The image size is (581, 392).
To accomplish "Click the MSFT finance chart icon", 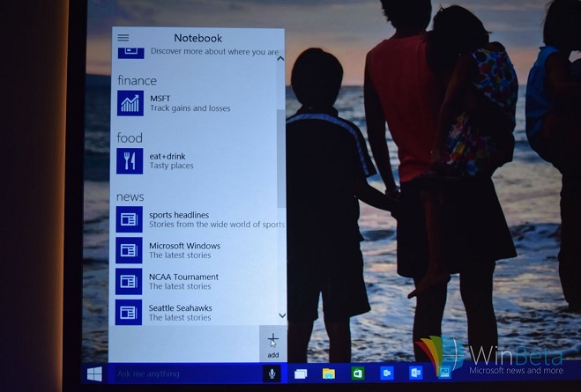I will (x=130, y=103).
